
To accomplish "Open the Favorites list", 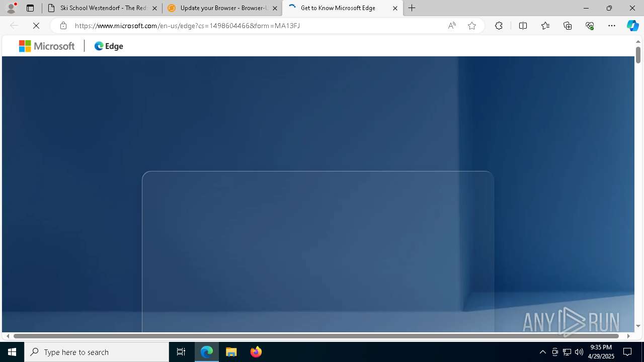I will [545, 26].
